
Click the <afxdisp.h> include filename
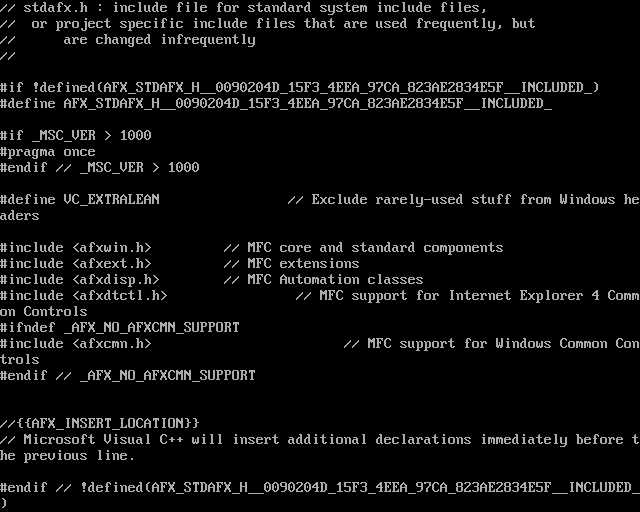click(116, 280)
